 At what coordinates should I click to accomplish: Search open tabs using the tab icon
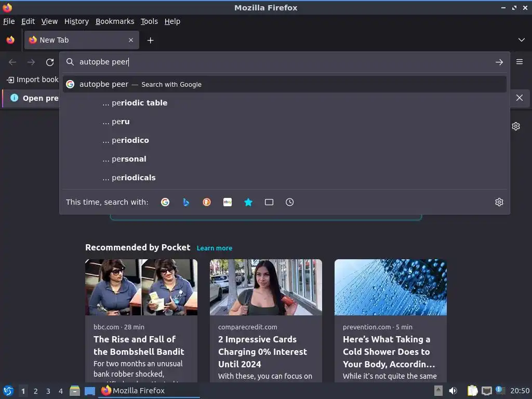pos(269,202)
